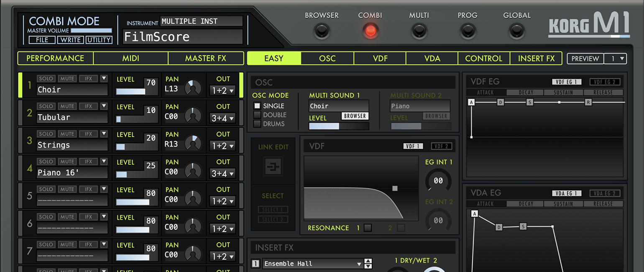Enable DOUBLE in OSC MODE
644x272 pixels.
point(258,115)
